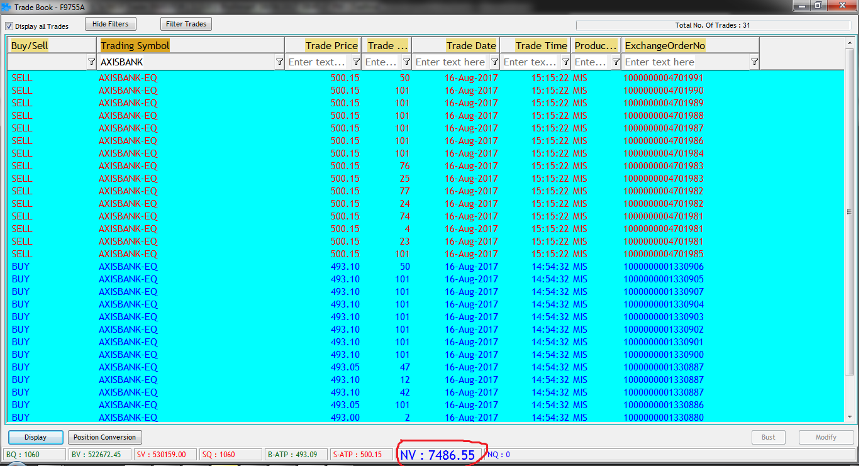
Task: Click scrollbar down arrow of trade list
Action: click(x=850, y=416)
